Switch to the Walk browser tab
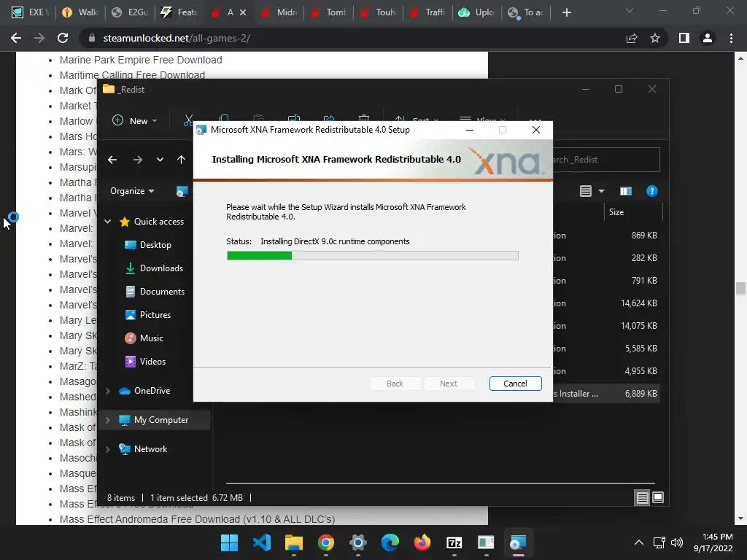Viewport: 747px width, 560px height. pos(80,12)
